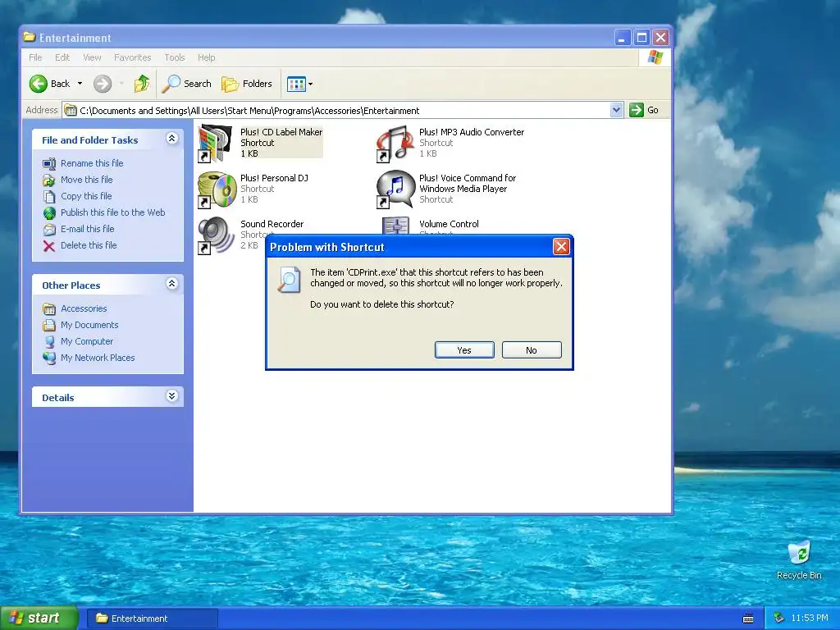
Task: Open the File menu
Action: click(35, 57)
